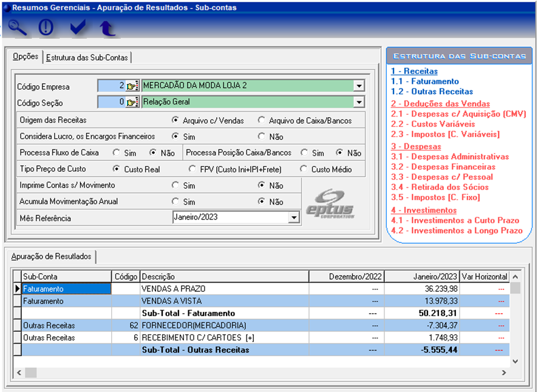Expand the Relação Geral dropdown
538x392 pixels.
point(359,102)
